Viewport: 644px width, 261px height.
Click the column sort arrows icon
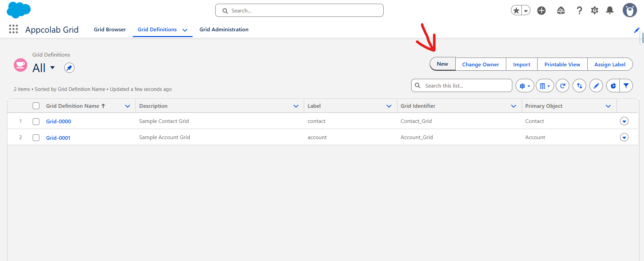pyautogui.click(x=579, y=86)
